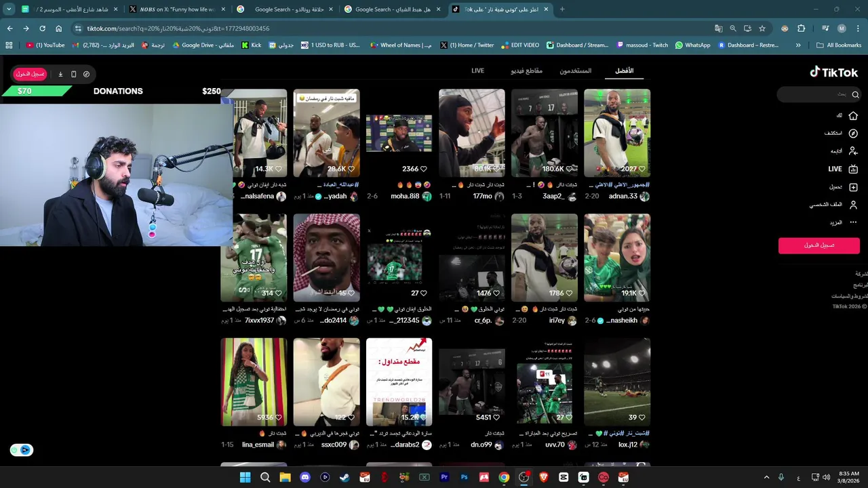Open a new browser tab with plus button
The height and width of the screenshot is (488, 868).
[562, 9]
